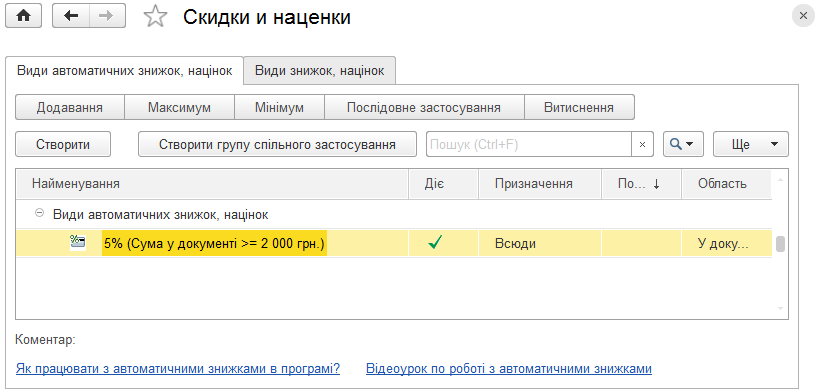Close the Скидки и наценки form

point(803,16)
